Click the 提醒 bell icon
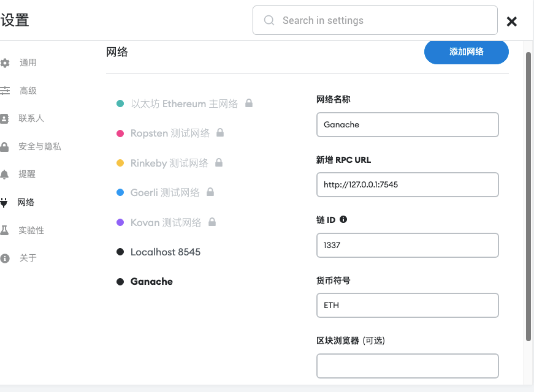534x392 pixels. 4,175
